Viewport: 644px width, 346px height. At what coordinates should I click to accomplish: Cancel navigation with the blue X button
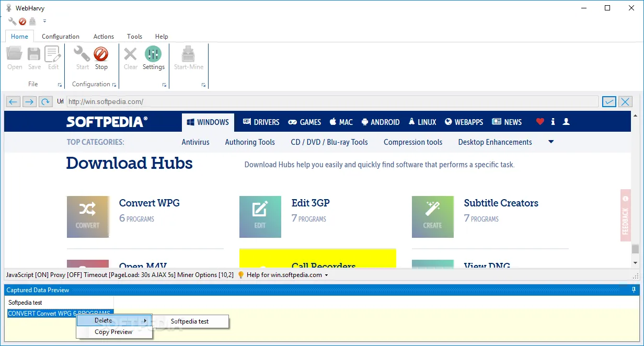point(625,101)
